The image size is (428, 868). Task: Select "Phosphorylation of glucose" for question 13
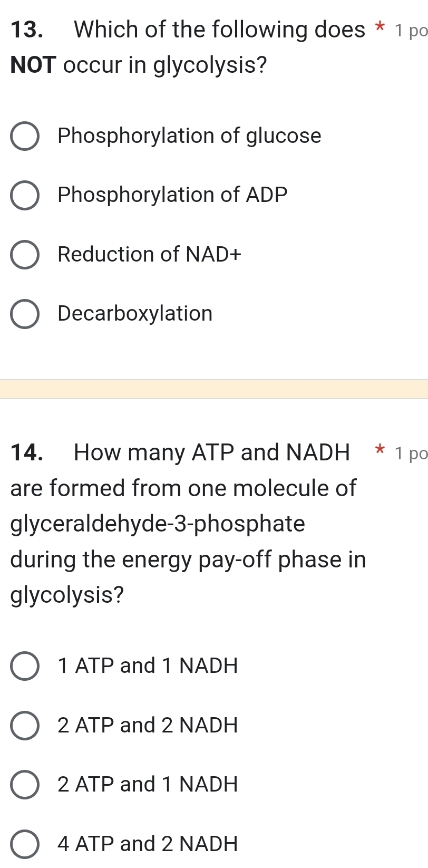pos(24,136)
